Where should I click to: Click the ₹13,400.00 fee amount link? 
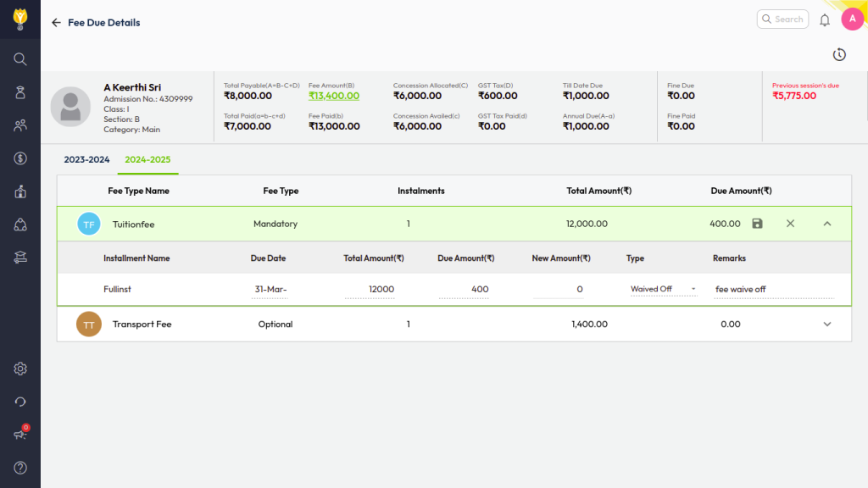(334, 96)
